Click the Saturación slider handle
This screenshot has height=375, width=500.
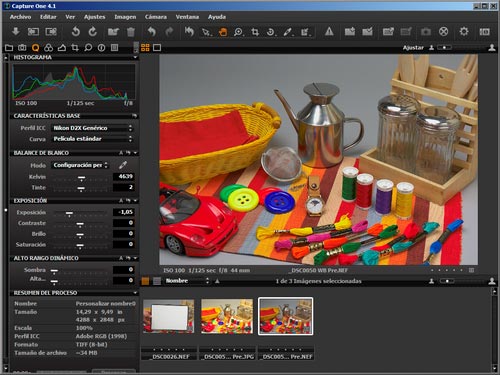tap(80, 246)
